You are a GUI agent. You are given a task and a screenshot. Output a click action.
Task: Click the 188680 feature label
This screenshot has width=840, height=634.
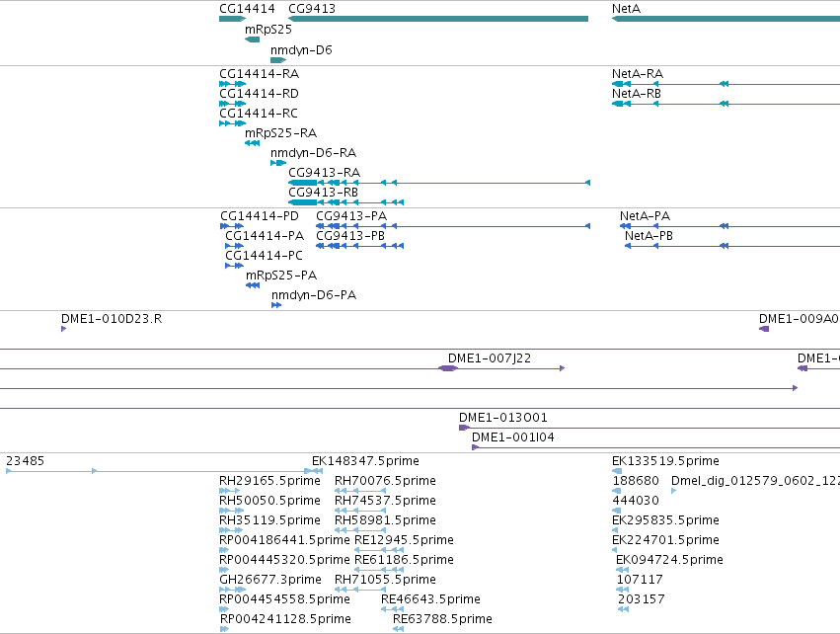[636, 481]
